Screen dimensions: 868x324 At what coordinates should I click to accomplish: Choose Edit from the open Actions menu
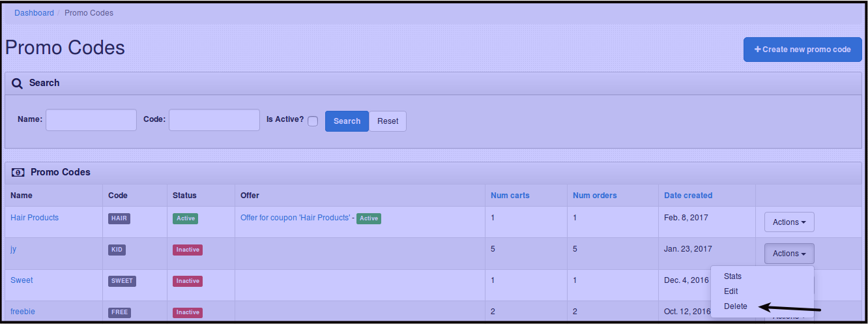point(731,291)
